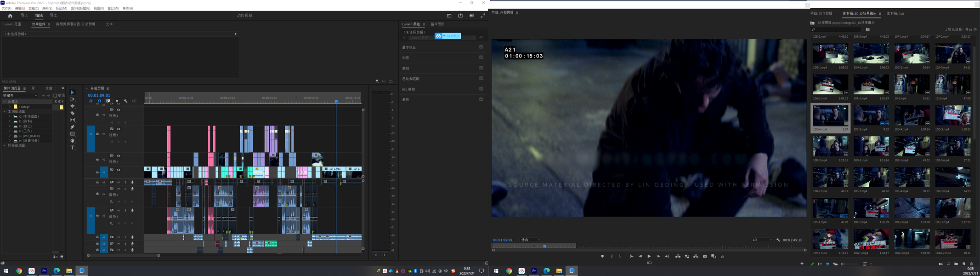Image resolution: width=980 pixels, height=276 pixels.
Task: Hide video track V3 with eye icon
Action: [119, 129]
